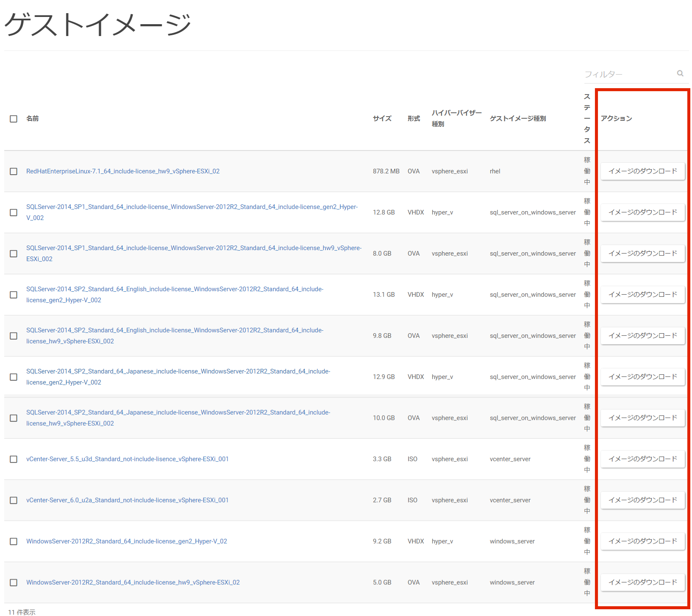The width and height of the screenshot is (692, 616).
Task: Click the サイズ column header
Action: 382,119
